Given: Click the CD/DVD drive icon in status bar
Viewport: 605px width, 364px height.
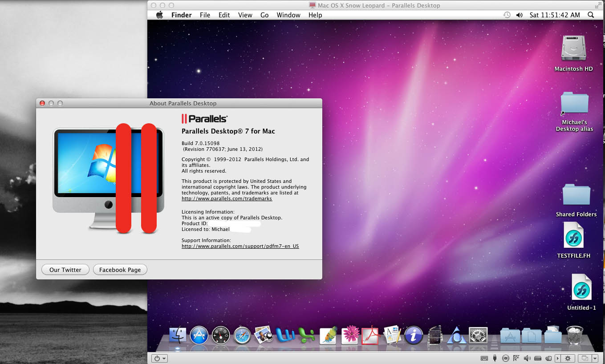Looking at the screenshot, I should (x=506, y=358).
